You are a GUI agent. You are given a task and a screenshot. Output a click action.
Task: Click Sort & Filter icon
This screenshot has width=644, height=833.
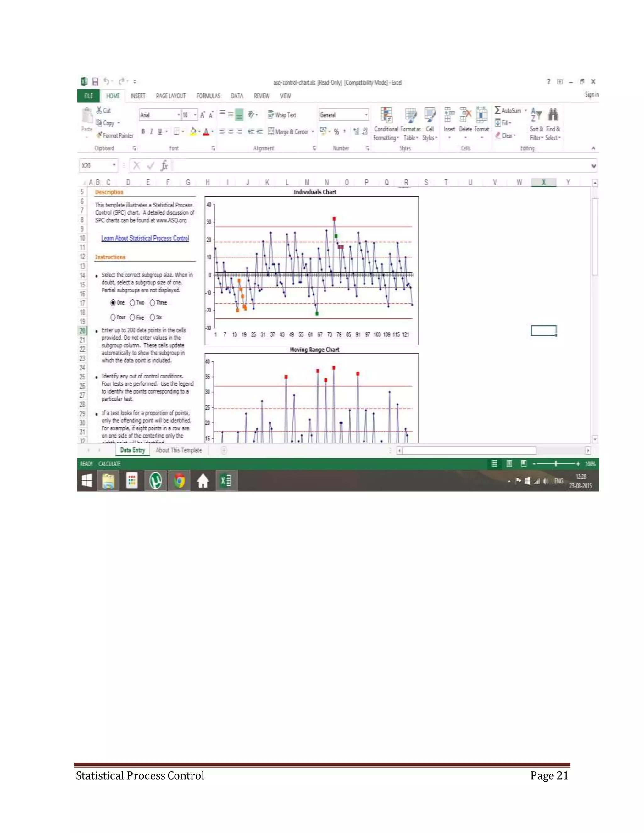click(x=536, y=114)
